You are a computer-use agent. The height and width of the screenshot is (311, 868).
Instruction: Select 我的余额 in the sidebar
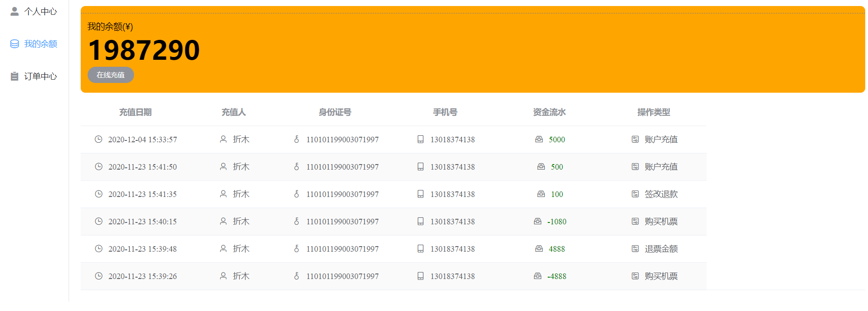coord(40,44)
